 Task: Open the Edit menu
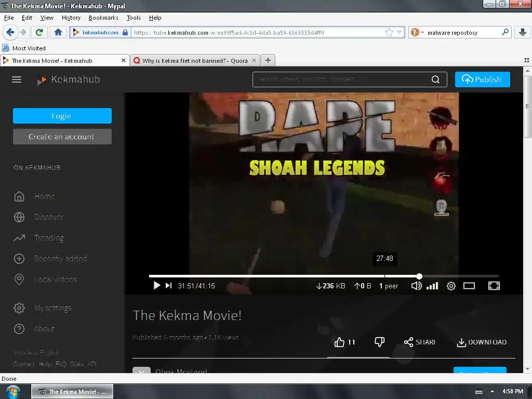pos(27,18)
